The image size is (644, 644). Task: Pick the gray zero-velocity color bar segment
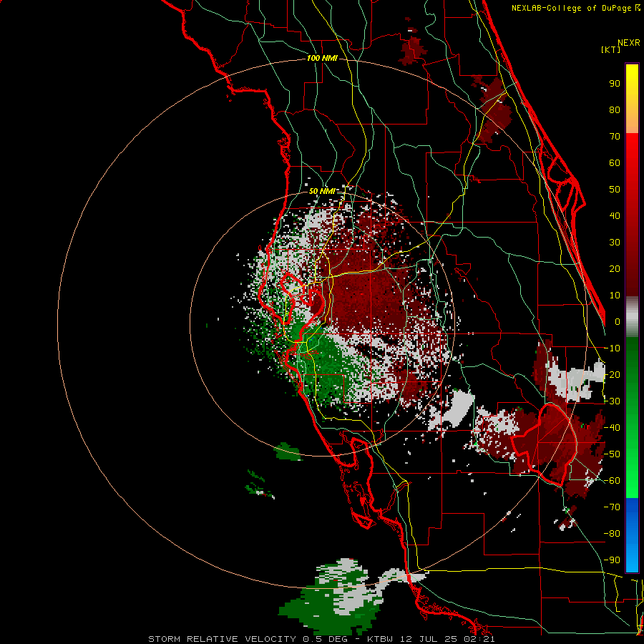pos(632,317)
